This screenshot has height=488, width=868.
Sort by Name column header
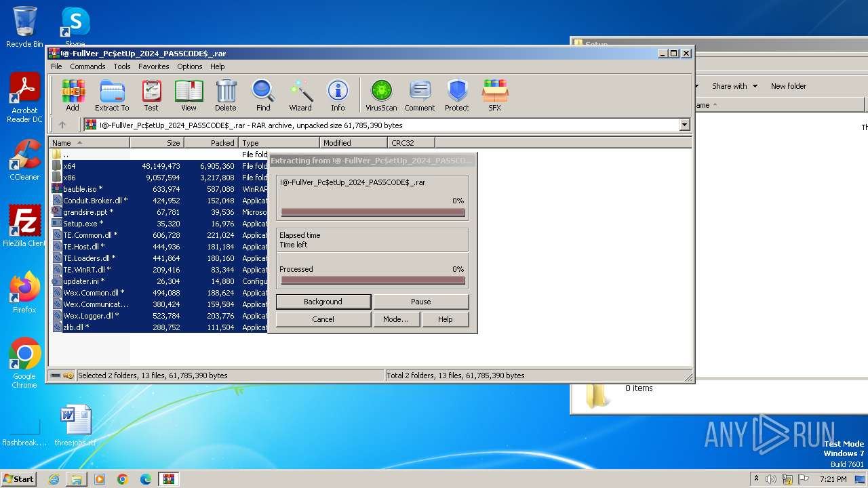click(x=90, y=143)
